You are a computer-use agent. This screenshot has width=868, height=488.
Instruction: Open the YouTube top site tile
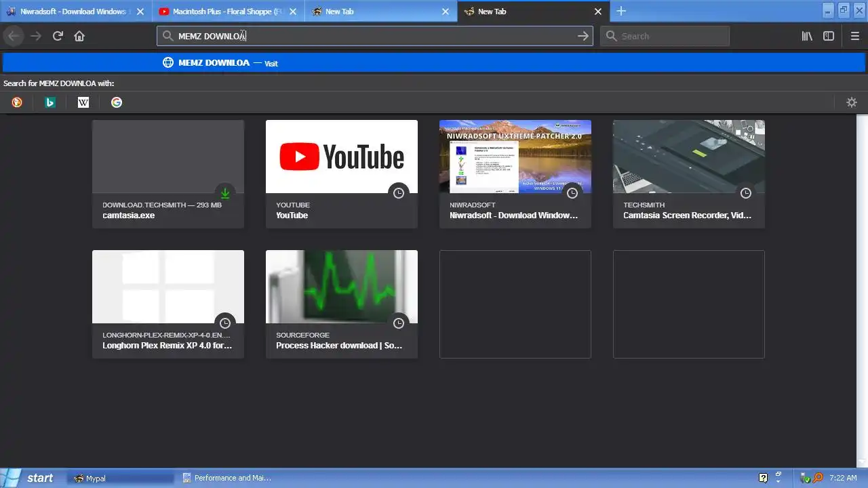click(342, 174)
